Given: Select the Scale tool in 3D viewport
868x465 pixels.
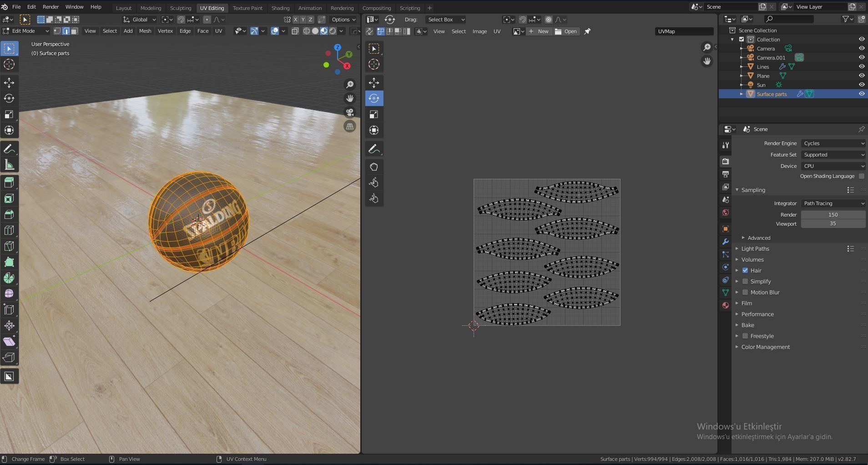Looking at the screenshot, I should (9, 114).
